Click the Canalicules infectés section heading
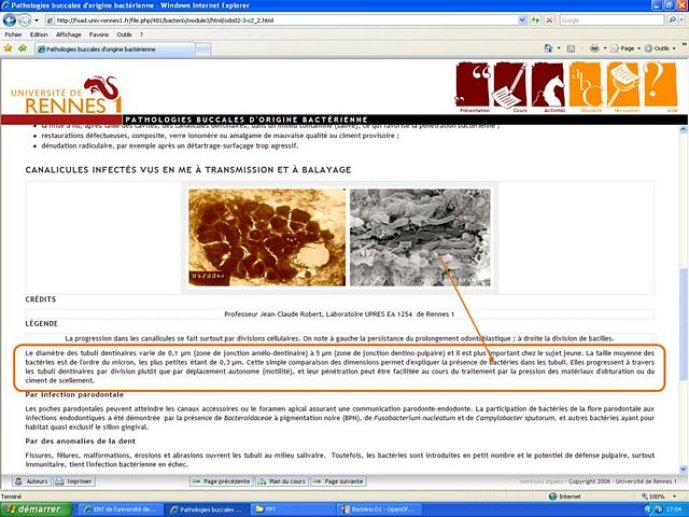The height and width of the screenshot is (517, 689). (188, 170)
